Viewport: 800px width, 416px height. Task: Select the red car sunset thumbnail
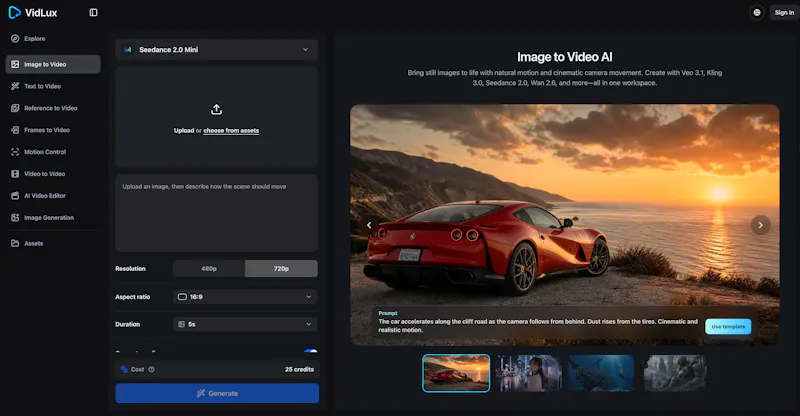(x=456, y=373)
